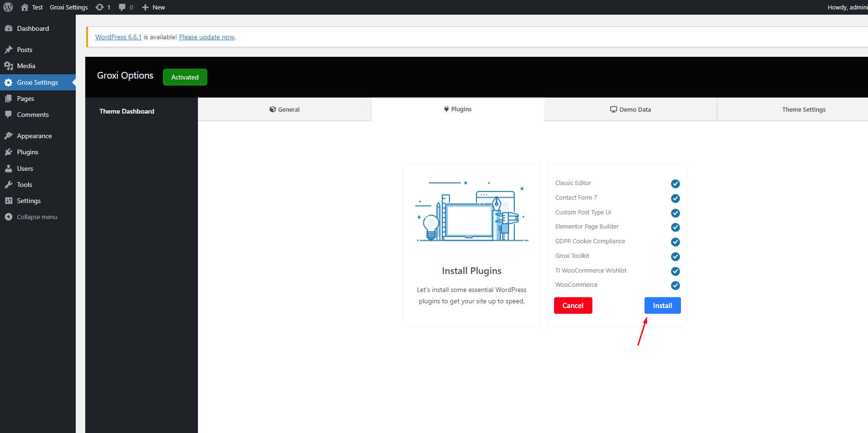This screenshot has width=868, height=433.
Task: Click the Groxi Settings gear icon
Action: (x=9, y=82)
